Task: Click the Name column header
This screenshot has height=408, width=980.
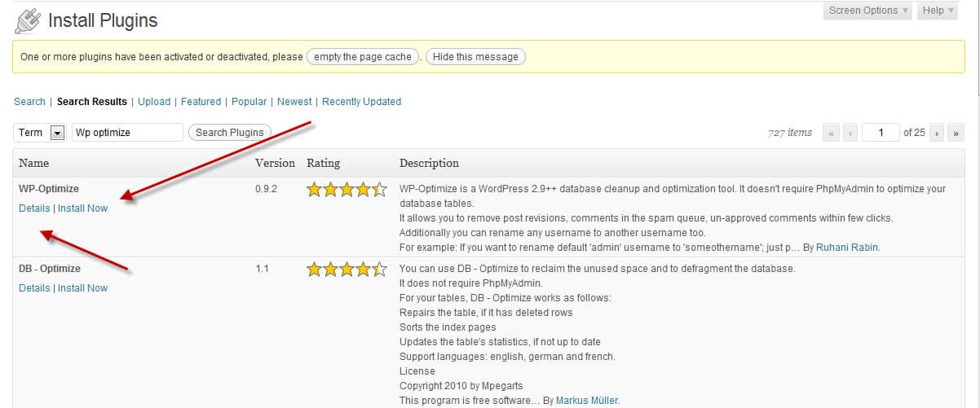Action: [x=34, y=163]
